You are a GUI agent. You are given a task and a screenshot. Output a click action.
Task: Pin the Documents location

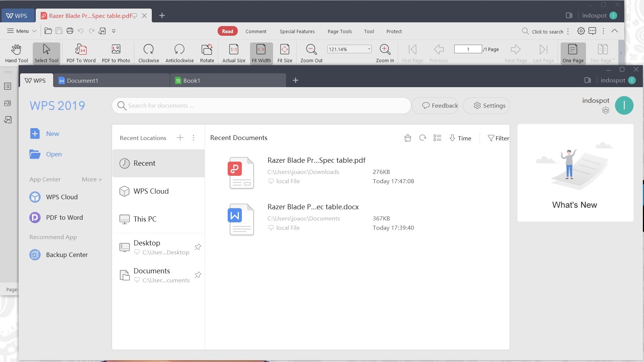198,275
